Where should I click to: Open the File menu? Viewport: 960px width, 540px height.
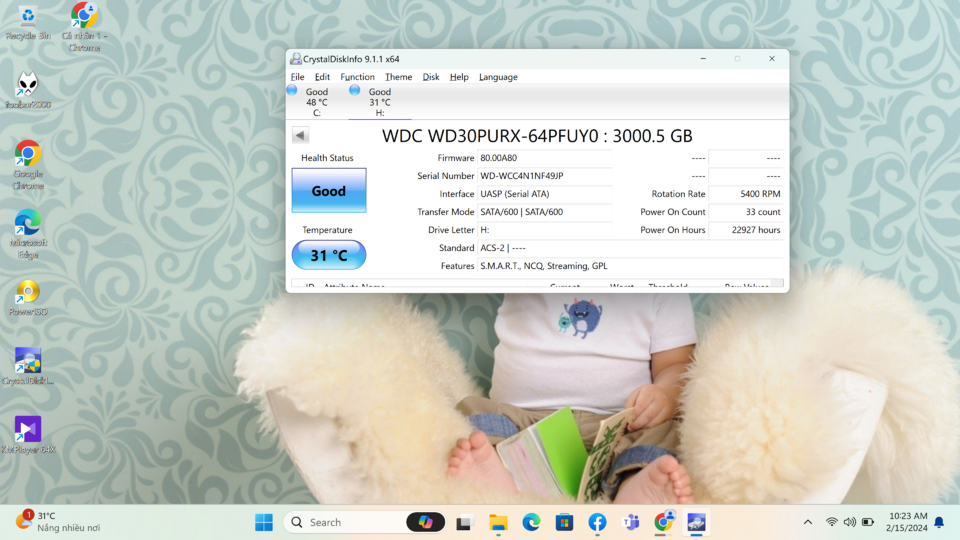(x=298, y=77)
